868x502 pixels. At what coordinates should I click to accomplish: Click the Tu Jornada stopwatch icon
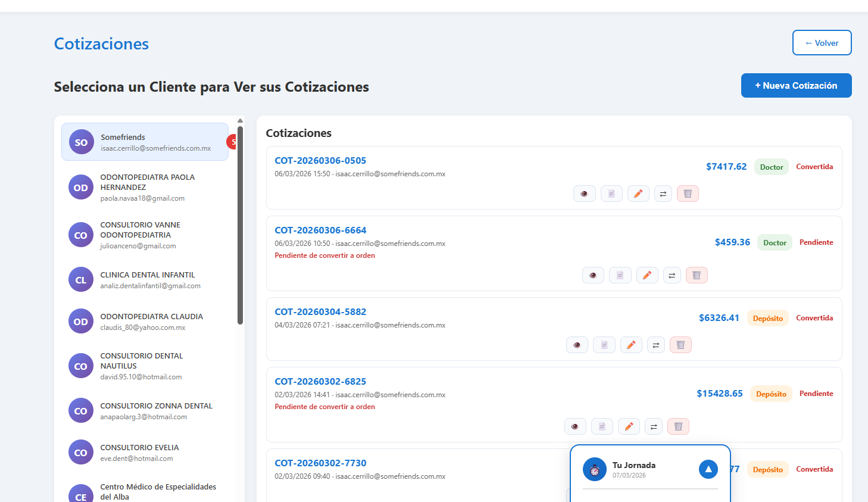[x=594, y=469]
